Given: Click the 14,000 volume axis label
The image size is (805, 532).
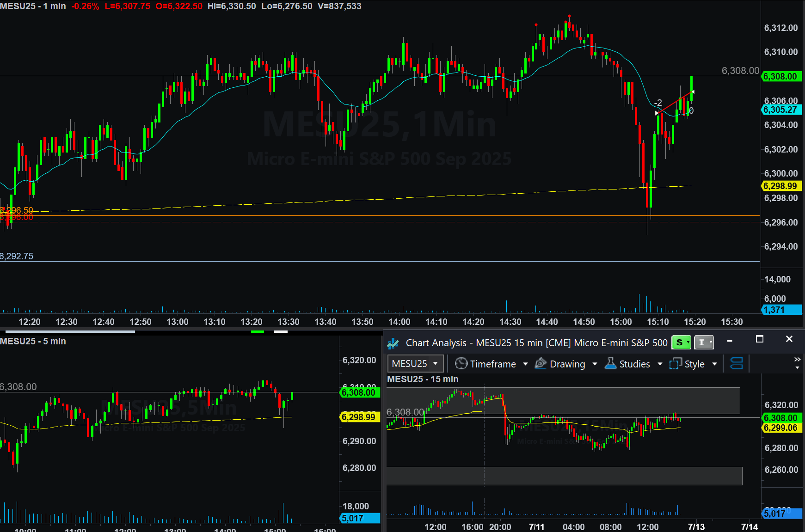Looking at the screenshot, I should pos(777,279).
